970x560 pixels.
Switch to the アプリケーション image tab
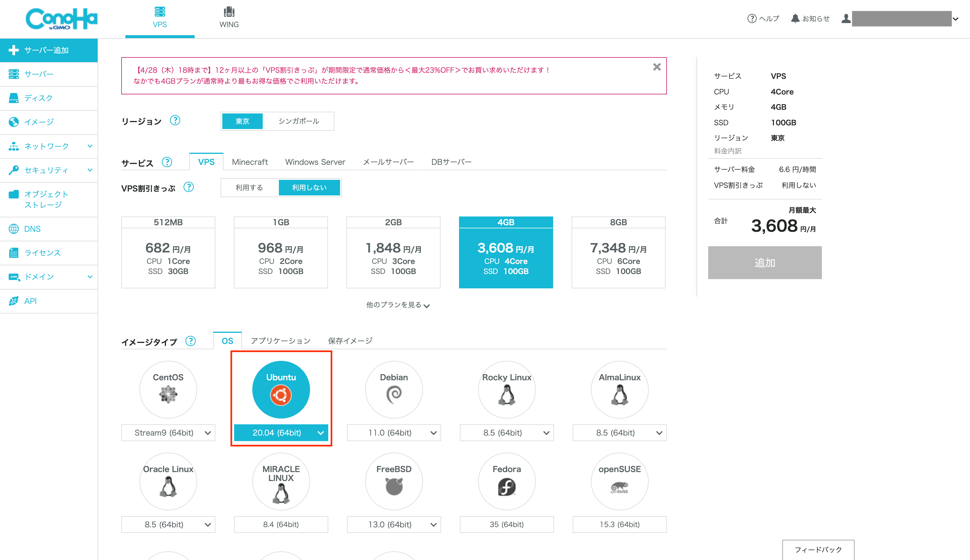[x=280, y=341]
